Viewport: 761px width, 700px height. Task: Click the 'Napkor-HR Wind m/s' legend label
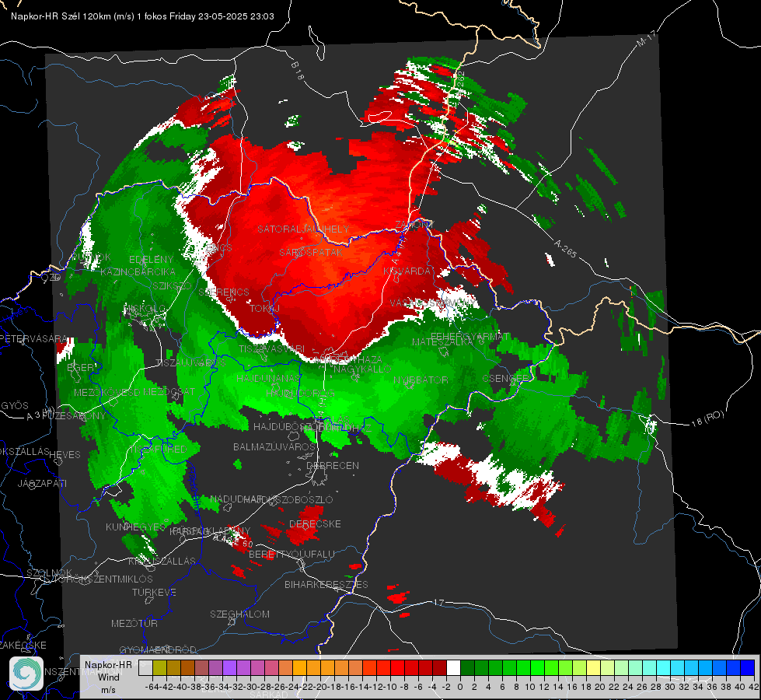point(108,677)
